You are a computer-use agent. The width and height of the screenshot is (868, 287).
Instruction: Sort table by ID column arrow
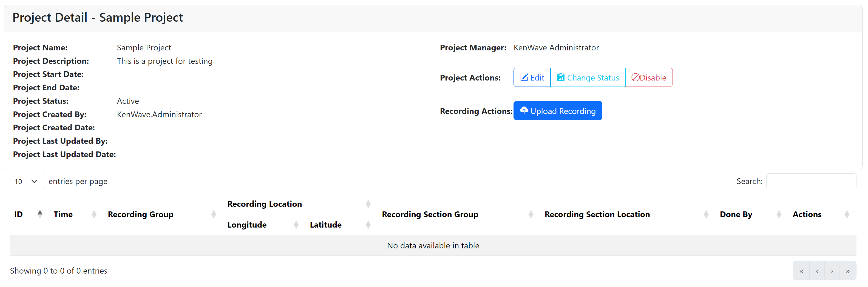tap(40, 214)
